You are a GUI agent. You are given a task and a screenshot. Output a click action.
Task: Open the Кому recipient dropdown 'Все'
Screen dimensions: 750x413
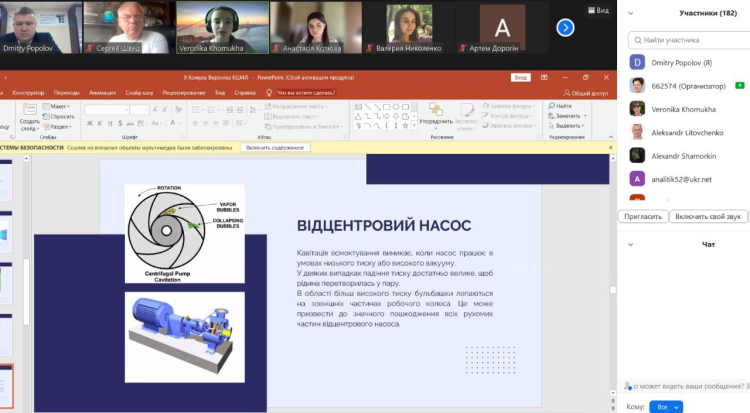tap(665, 407)
